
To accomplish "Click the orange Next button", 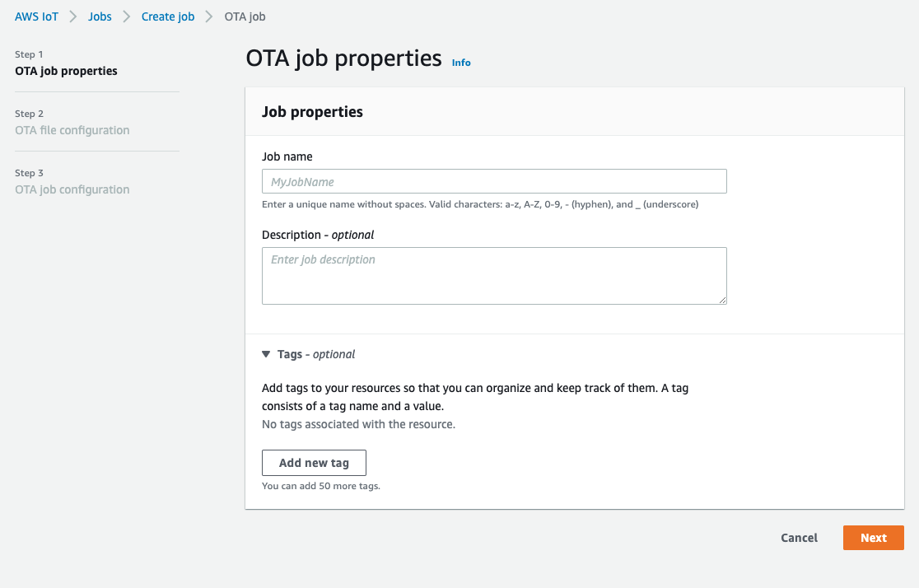I will click(x=873, y=538).
